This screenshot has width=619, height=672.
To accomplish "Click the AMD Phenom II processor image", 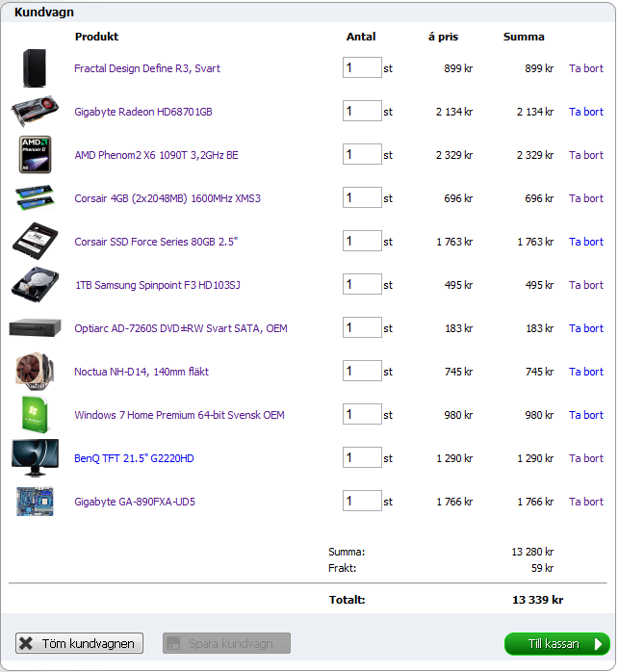I will tap(35, 155).
